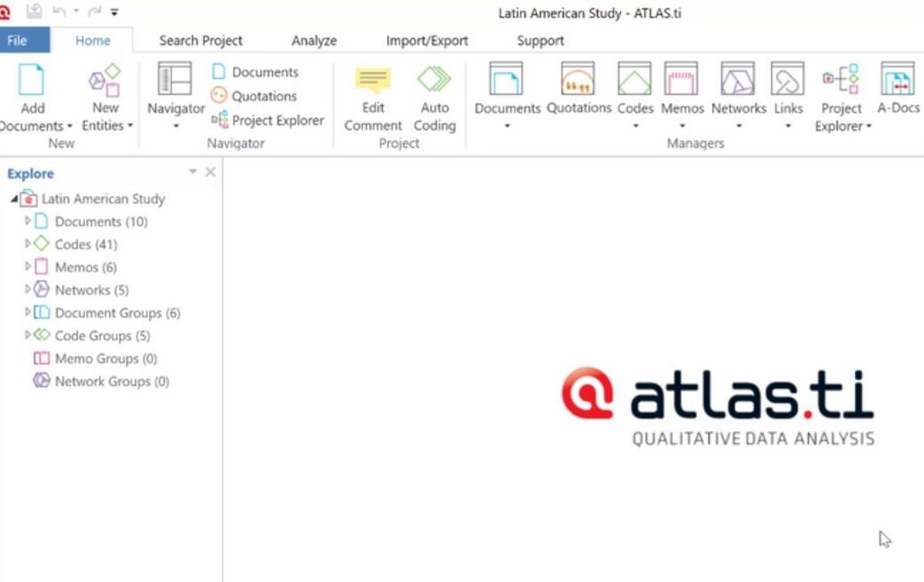The height and width of the screenshot is (582, 924).
Task: Open Quotations in Navigator group
Action: [x=253, y=96]
